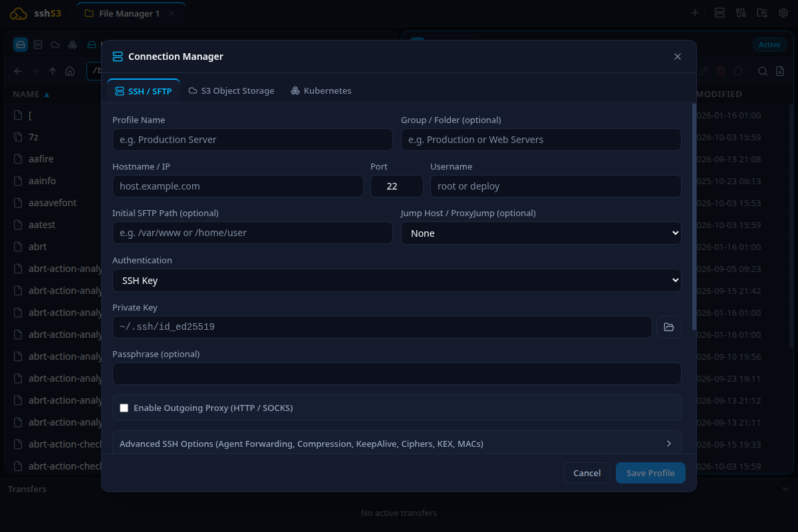Click the edit pencil icon in right pane

pyautogui.click(x=704, y=71)
